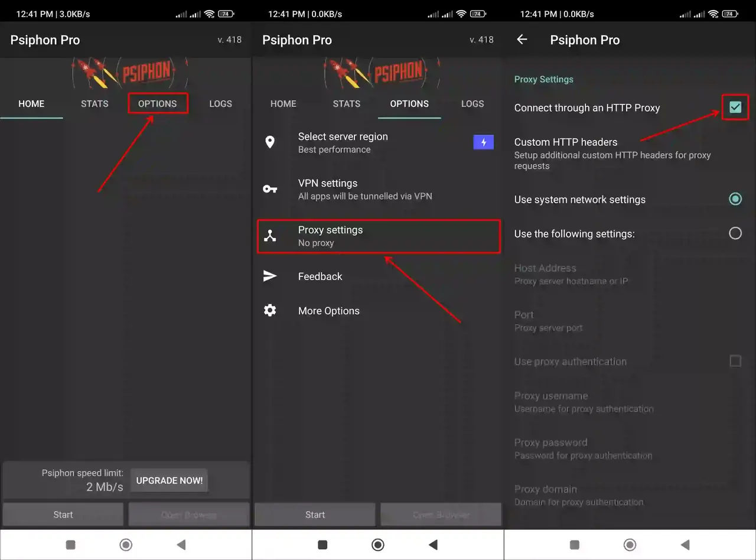The width and height of the screenshot is (756, 560).
Task: Tap Proxy domain field
Action: pos(630,495)
